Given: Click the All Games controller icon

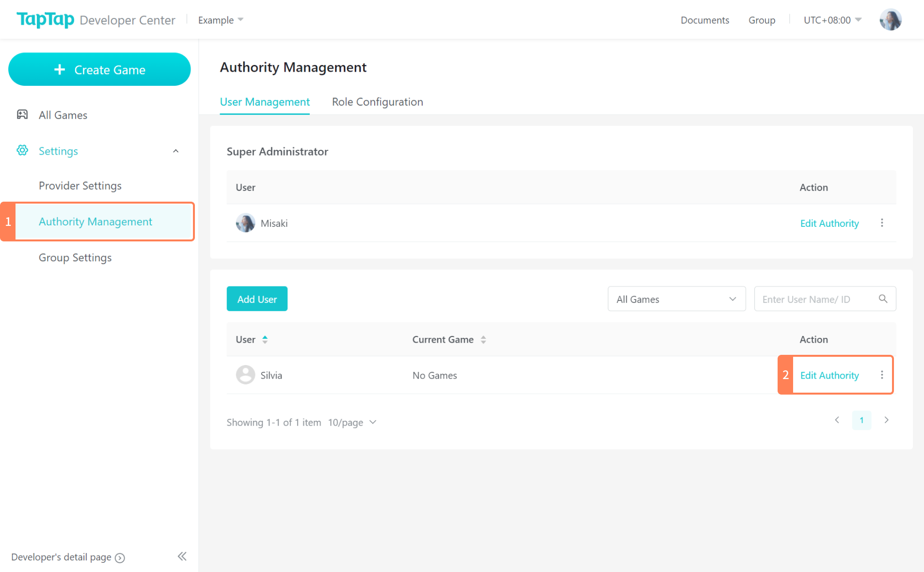Looking at the screenshot, I should click(x=22, y=114).
